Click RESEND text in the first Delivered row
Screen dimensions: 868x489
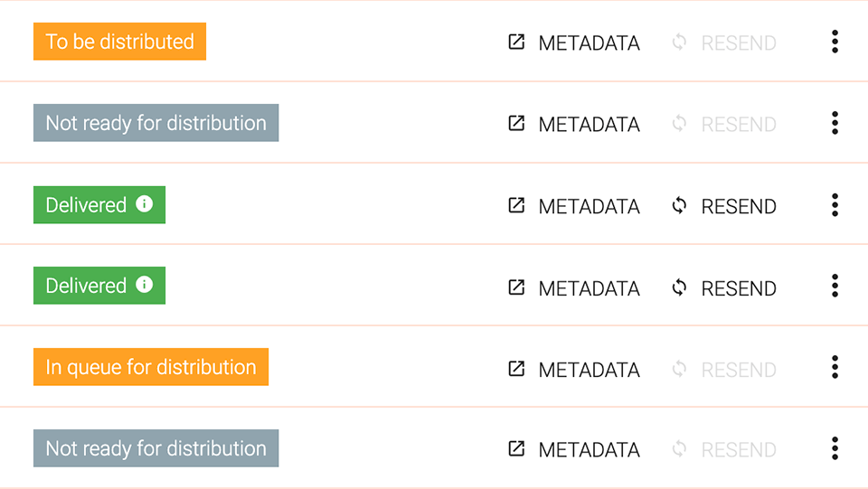tap(739, 206)
